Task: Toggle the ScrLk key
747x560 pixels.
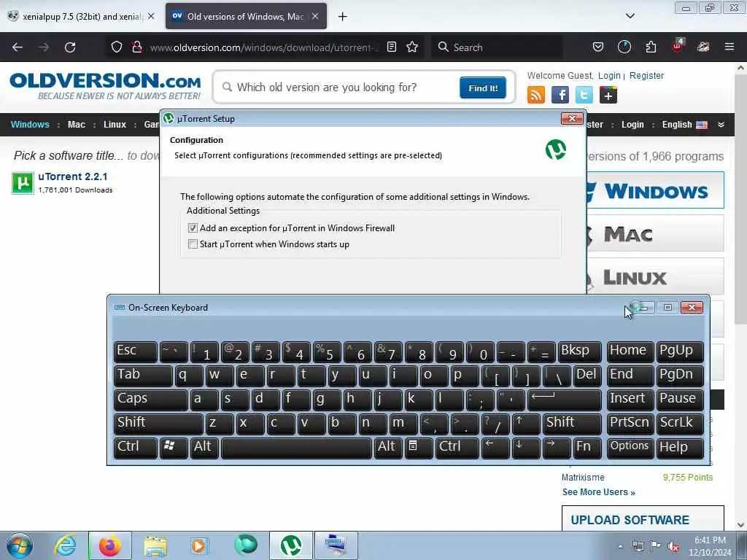Action: (680, 424)
